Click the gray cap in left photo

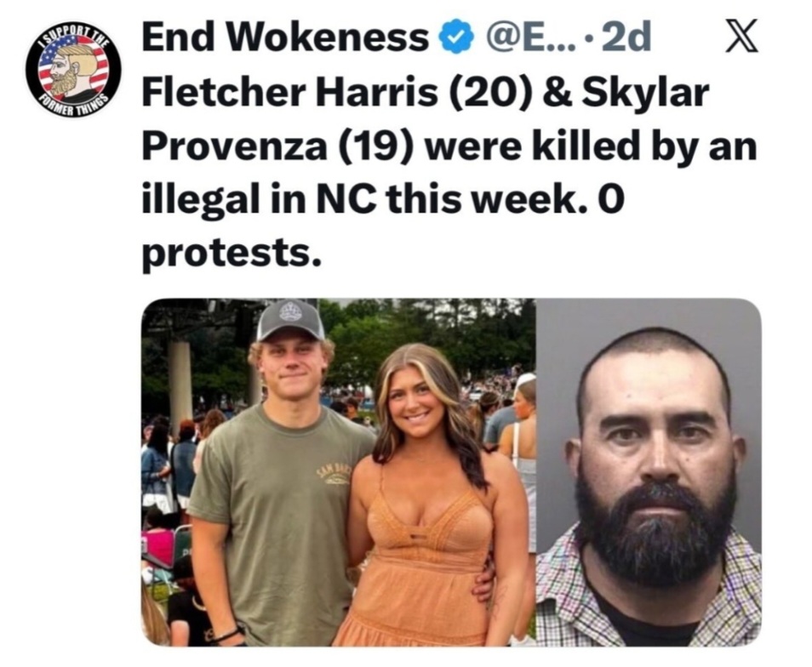coord(290,319)
